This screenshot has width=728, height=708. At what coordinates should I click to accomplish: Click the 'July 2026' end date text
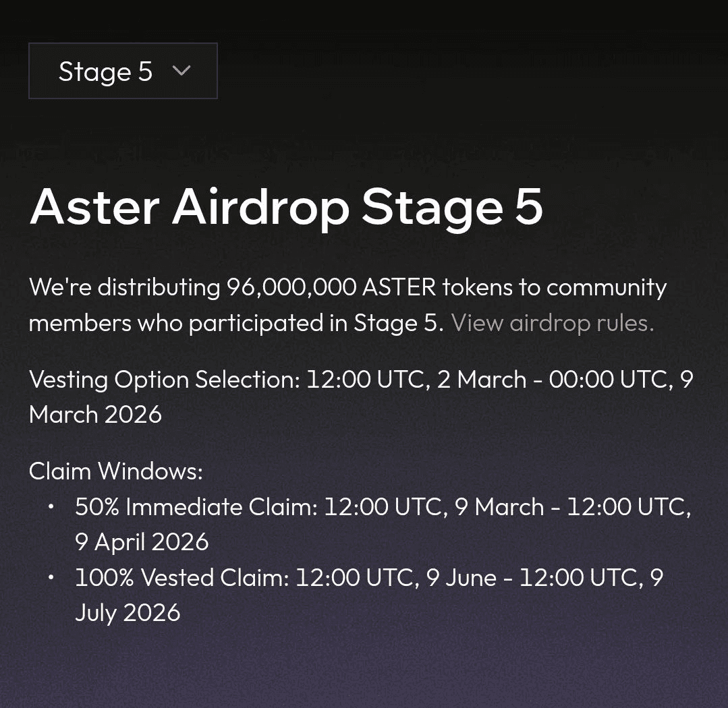[x=128, y=613]
